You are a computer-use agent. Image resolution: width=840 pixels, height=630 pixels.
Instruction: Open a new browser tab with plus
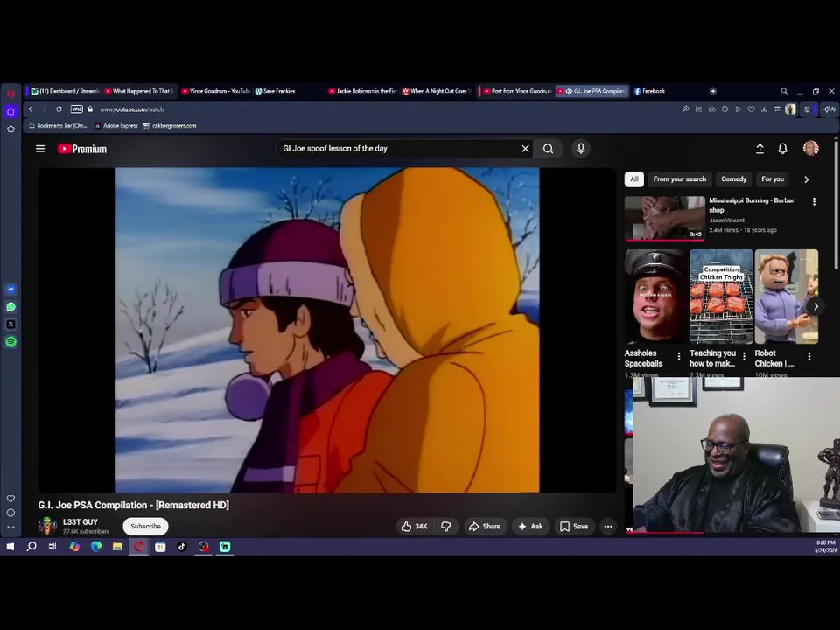click(713, 91)
